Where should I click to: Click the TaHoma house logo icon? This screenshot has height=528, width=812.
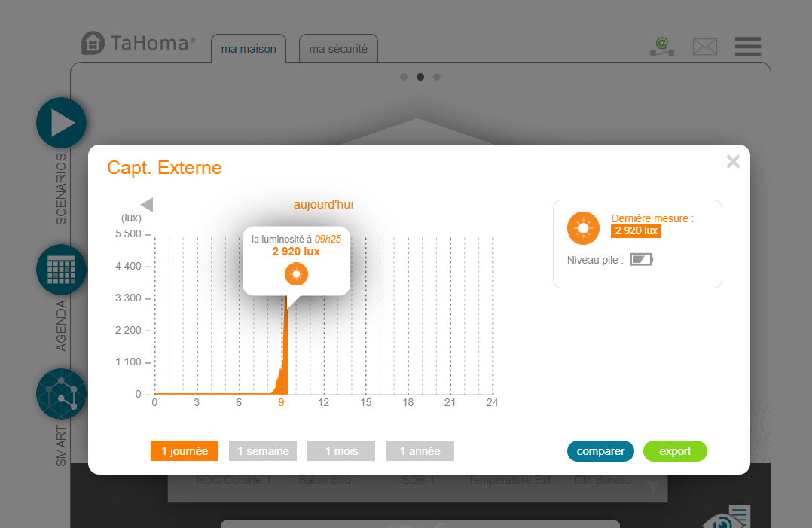click(x=93, y=43)
